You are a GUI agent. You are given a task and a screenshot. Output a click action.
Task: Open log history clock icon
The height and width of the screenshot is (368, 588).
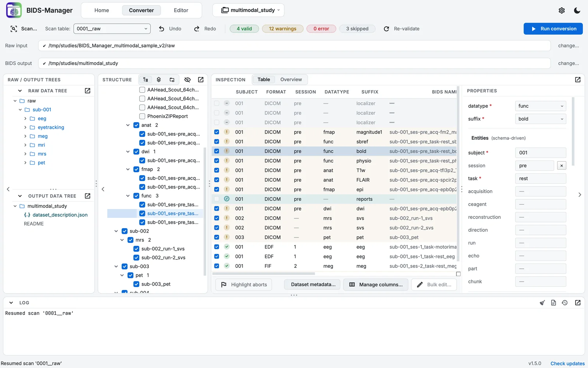[x=565, y=302]
